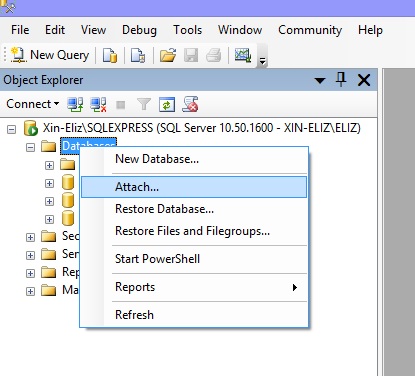Click the Open File folder icon
Screen dimensions: 415x376
coord(168,55)
